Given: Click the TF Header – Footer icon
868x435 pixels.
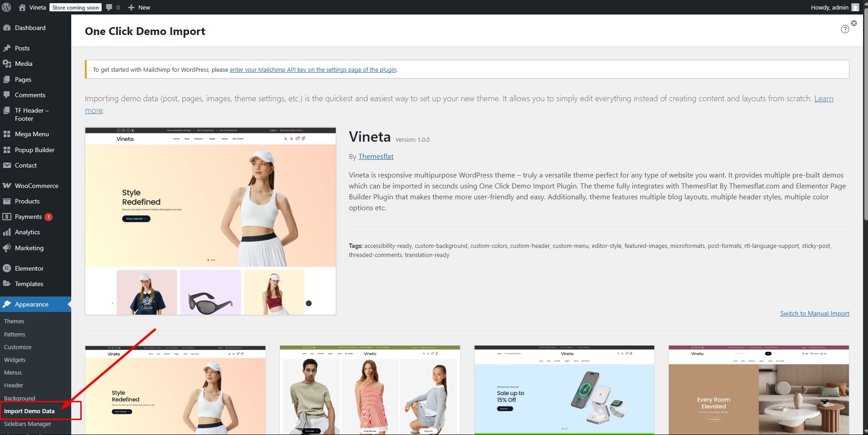Looking at the screenshot, I should [x=7, y=110].
